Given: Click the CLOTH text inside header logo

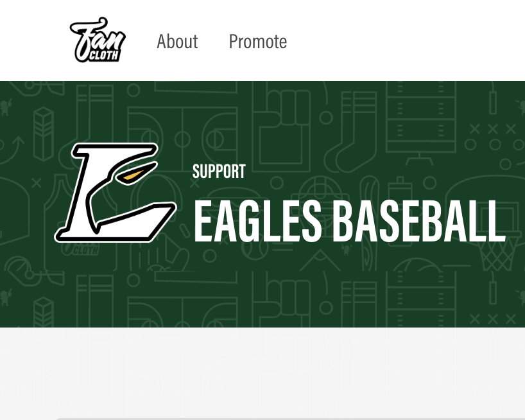Looking at the screenshot, I should [104, 56].
